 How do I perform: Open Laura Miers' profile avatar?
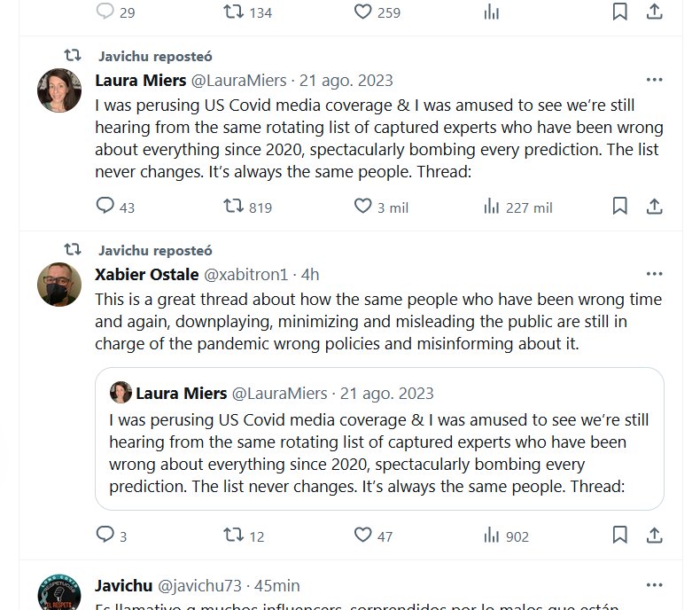59,90
